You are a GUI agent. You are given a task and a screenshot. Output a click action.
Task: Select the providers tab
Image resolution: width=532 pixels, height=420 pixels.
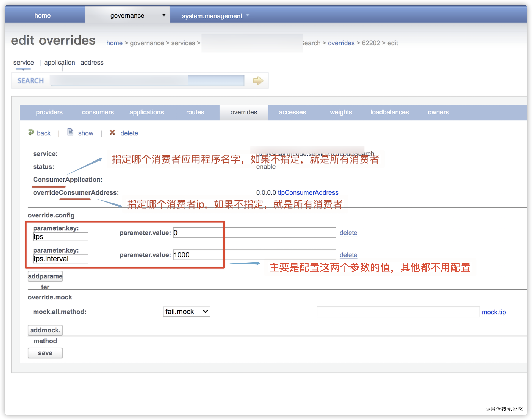click(x=49, y=112)
